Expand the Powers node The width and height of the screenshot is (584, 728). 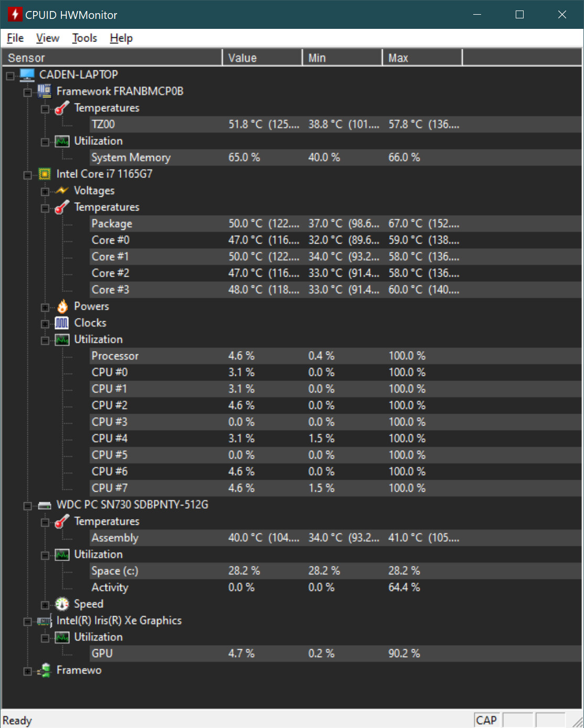[x=45, y=308]
